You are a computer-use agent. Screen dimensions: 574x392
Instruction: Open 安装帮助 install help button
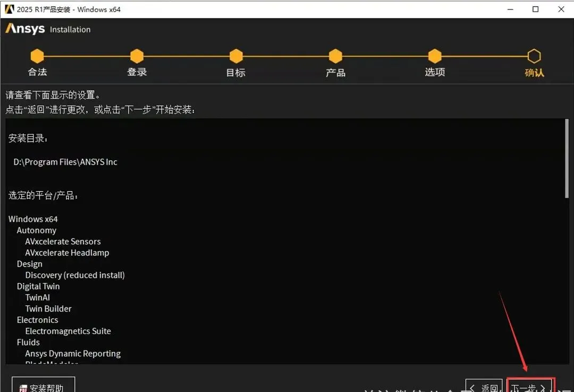pyautogui.click(x=43, y=385)
